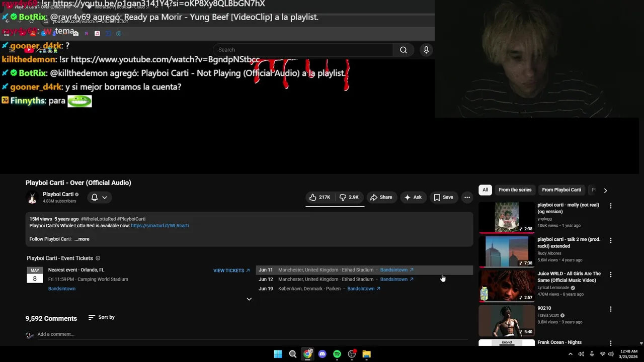Share the Playboi Carti video

click(x=381, y=197)
